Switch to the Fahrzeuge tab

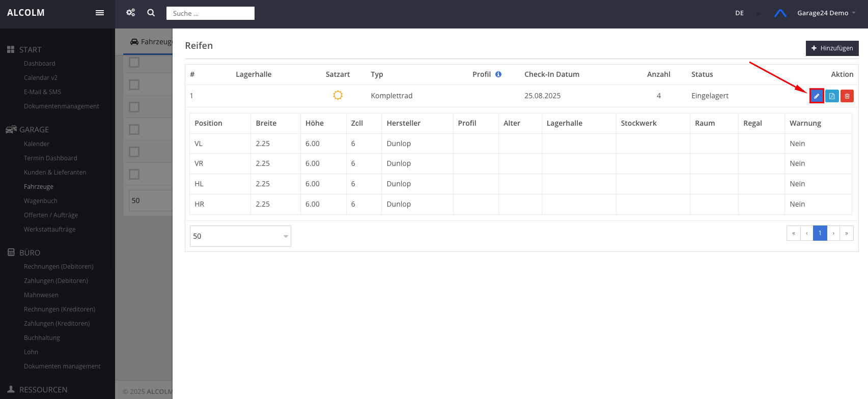(x=151, y=42)
